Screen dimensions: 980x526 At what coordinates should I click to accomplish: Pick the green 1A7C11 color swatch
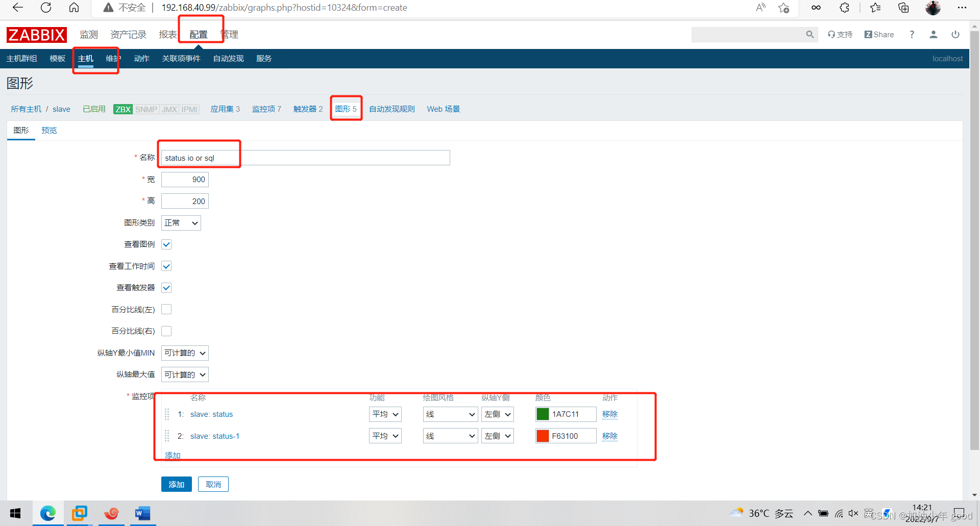[x=543, y=414]
